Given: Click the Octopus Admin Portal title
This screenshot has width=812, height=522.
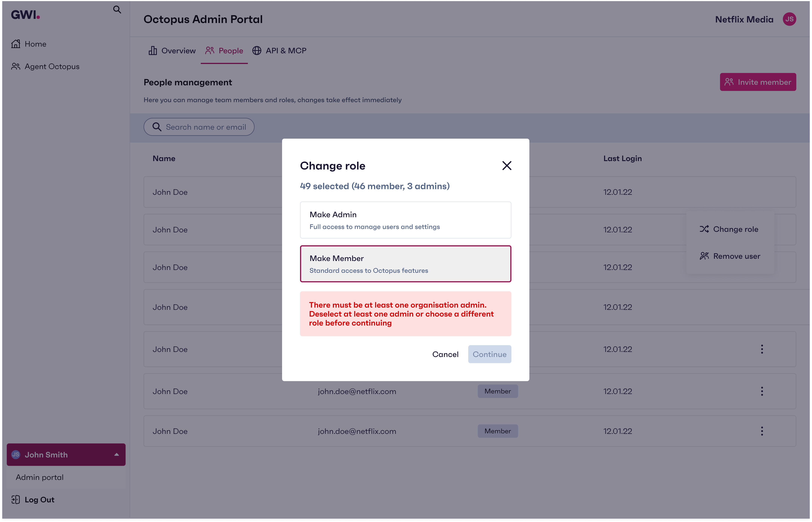Looking at the screenshot, I should (203, 19).
